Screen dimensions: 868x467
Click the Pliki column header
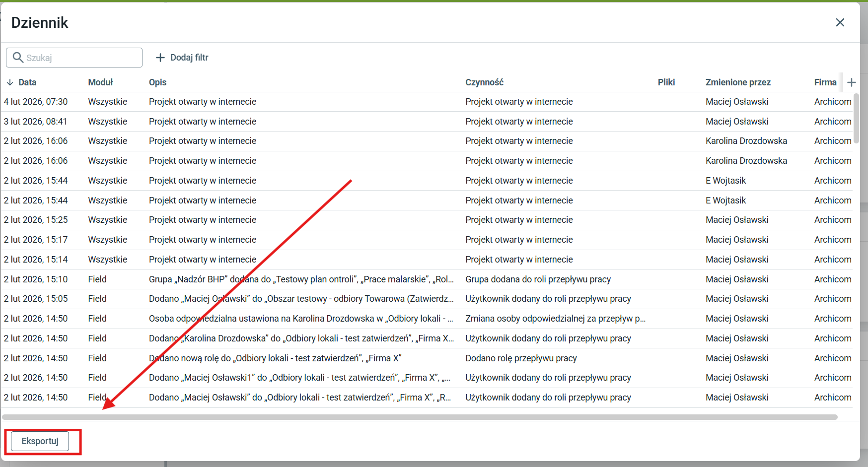point(666,82)
